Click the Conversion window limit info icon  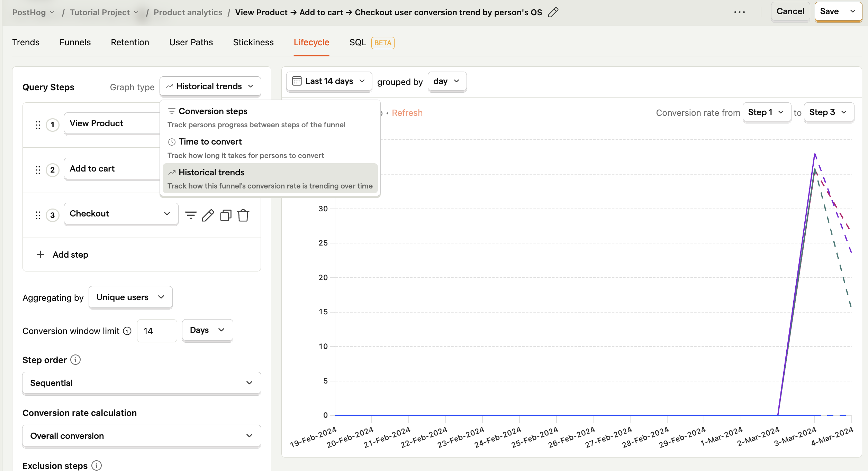pyautogui.click(x=127, y=331)
